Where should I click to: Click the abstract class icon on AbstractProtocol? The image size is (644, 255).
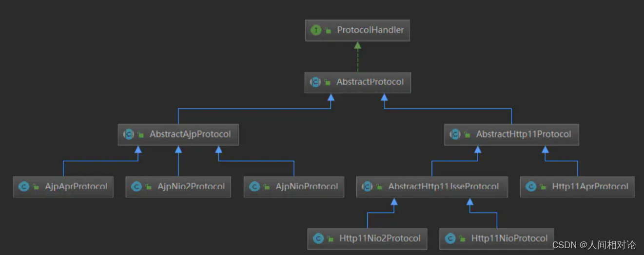click(316, 82)
